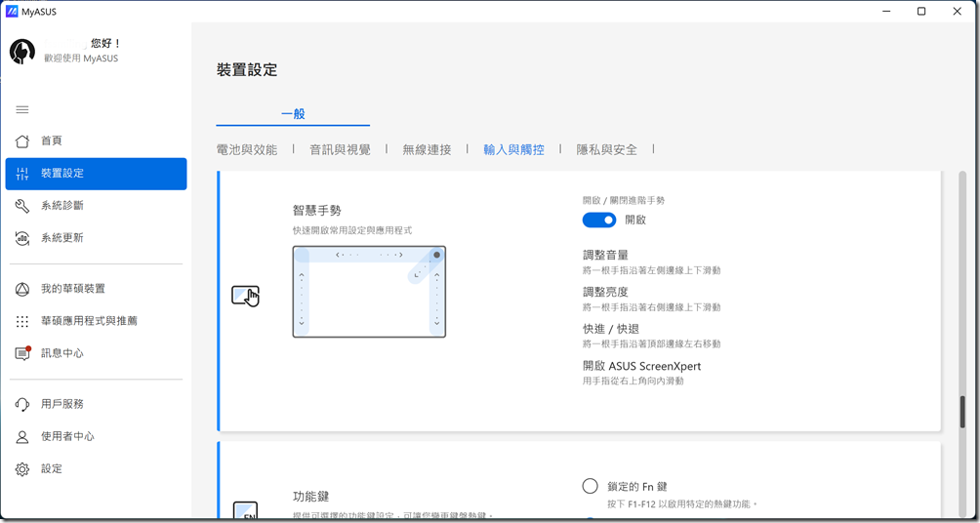Click the hamburger menu icon in sidebar
The image size is (980, 523).
pos(22,109)
